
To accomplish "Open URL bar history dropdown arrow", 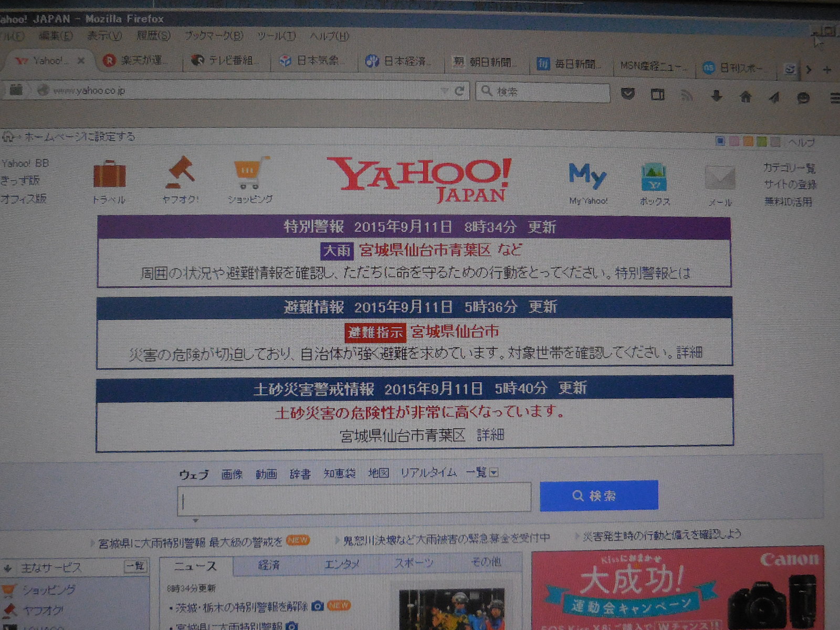I will pos(445,91).
